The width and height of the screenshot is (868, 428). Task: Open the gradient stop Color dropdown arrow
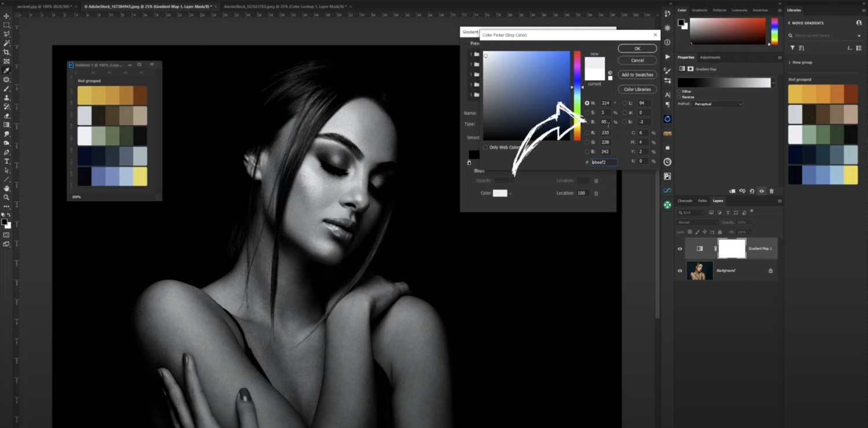(510, 193)
